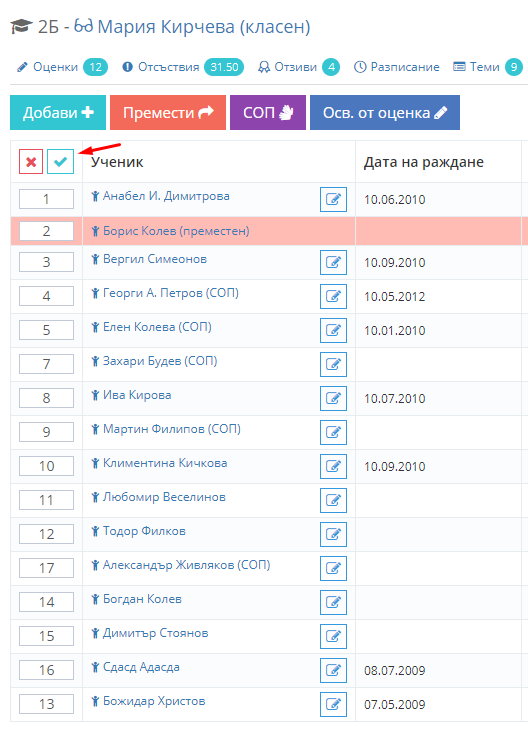Open the Разписание tab
This screenshot has width=528, height=730.
coord(397,67)
